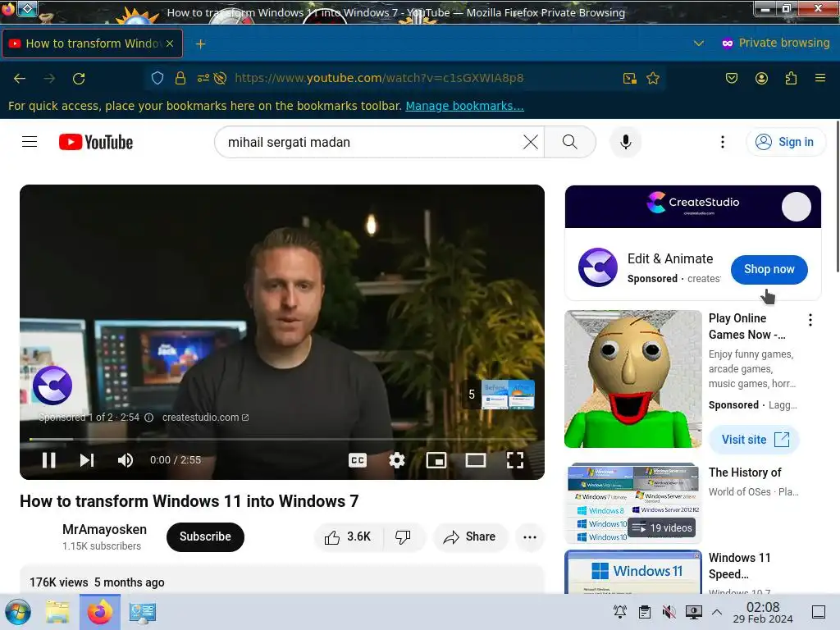Open a new tab with the plus button
Image resolution: width=840 pixels, height=630 pixels.
(200, 44)
